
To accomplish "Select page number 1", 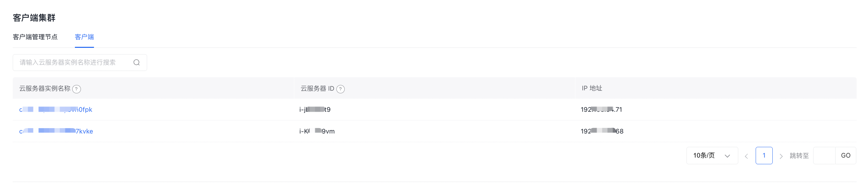I will [x=764, y=156].
